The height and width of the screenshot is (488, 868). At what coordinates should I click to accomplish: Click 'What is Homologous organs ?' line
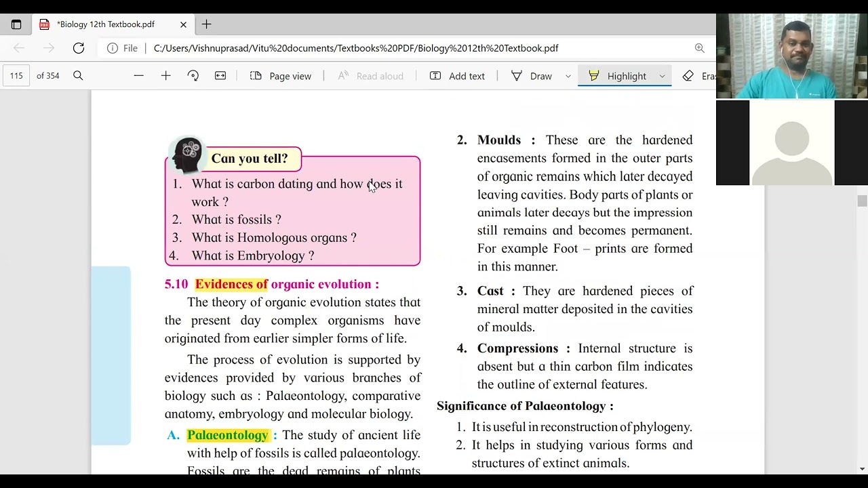pos(274,238)
